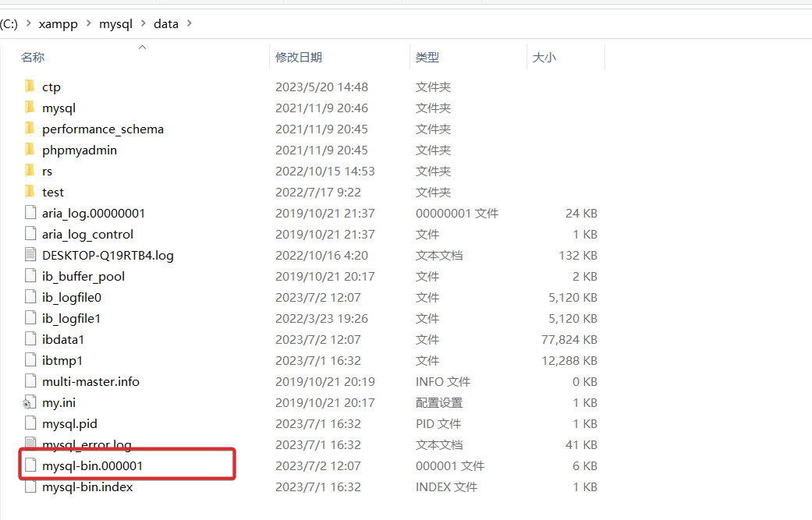Select the DESKTOP-Q19RTB4.log text document icon
The image size is (812, 520).
click(30, 255)
